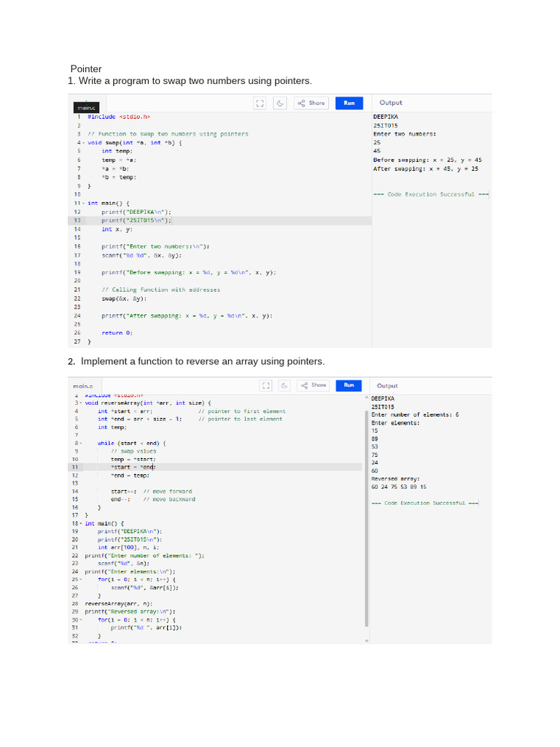Click line 11 '*start = *end;' in second editor
Viewport: 560px width, 747px height.
(x=133, y=468)
